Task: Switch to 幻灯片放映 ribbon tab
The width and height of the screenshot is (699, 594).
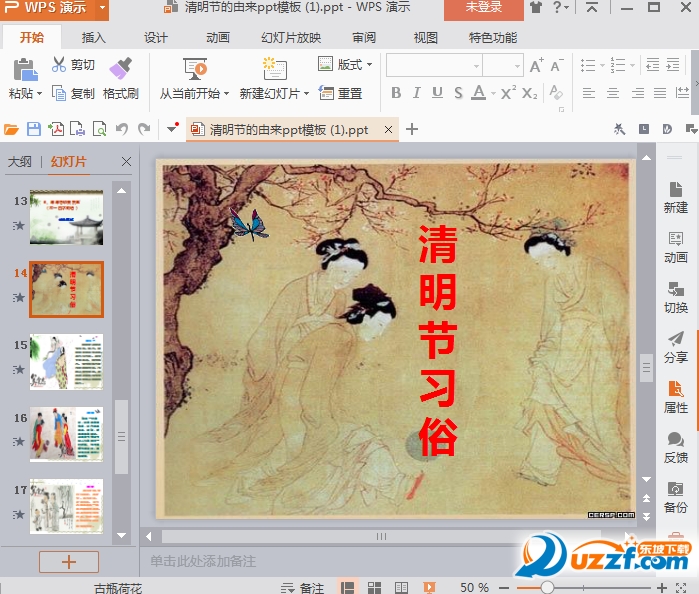Action: point(291,37)
